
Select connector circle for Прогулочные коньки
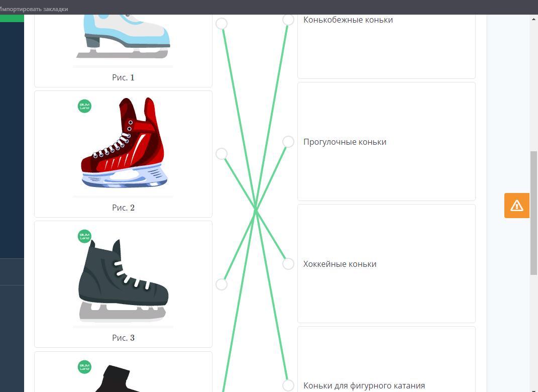click(x=288, y=142)
